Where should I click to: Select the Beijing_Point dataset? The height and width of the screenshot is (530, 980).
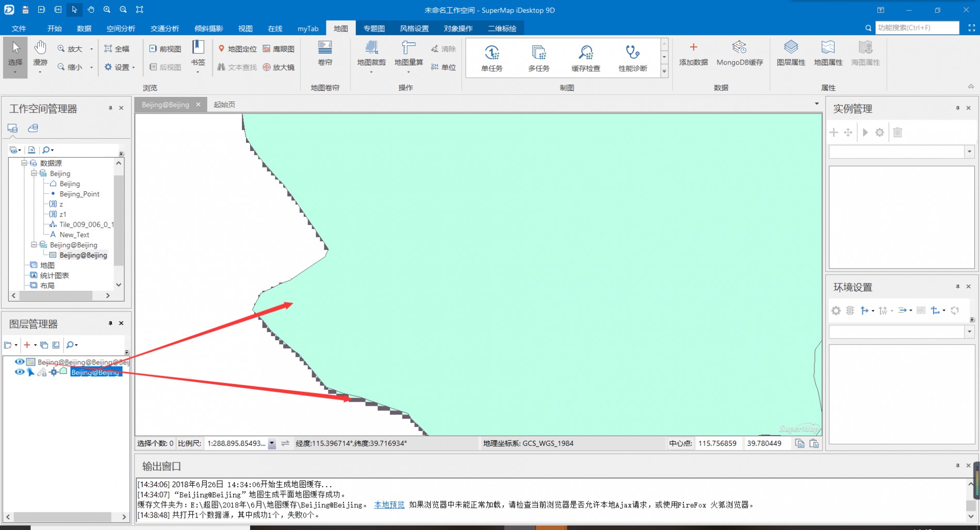pyautogui.click(x=79, y=194)
